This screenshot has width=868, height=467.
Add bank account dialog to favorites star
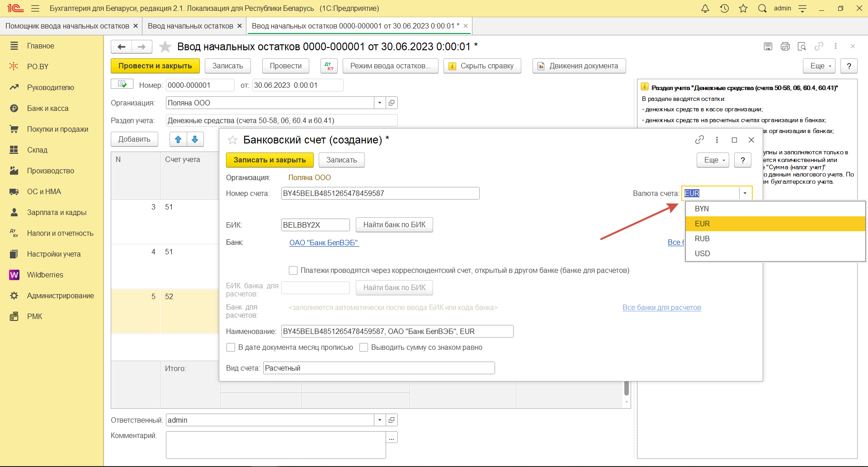coord(232,140)
